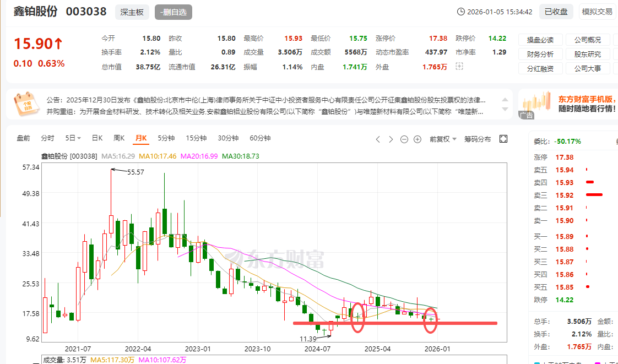Click the MA5:16.29 indicator label
The height and width of the screenshot is (364, 618).
118,156
